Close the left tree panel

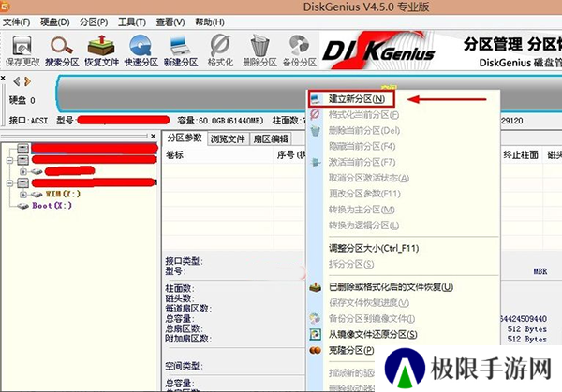[x=154, y=136]
